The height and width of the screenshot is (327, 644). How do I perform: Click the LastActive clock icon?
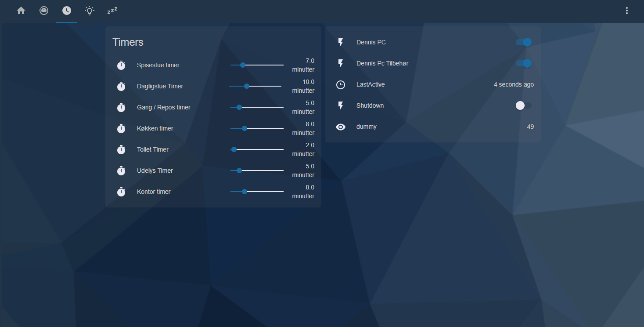[x=341, y=84]
